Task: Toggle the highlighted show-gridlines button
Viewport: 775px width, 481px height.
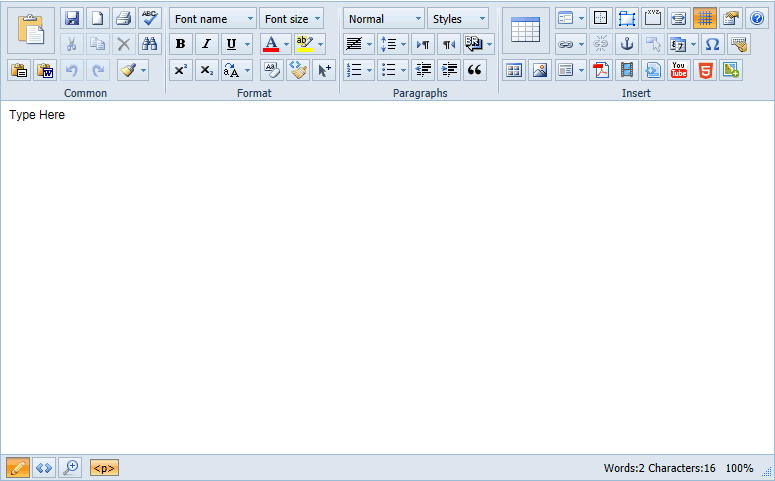Action: pos(705,18)
